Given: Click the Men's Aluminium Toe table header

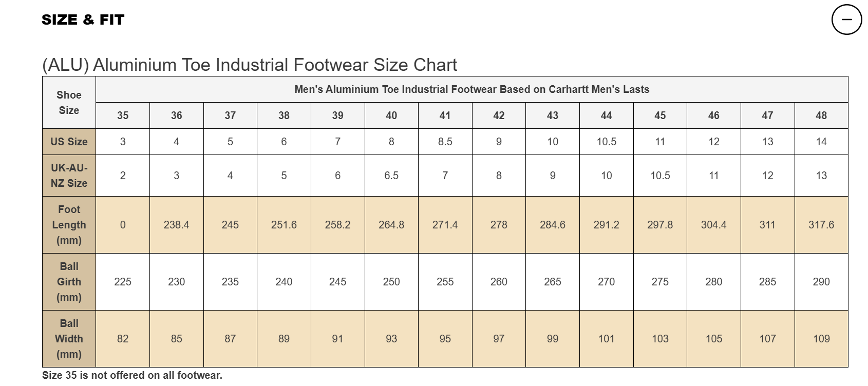Looking at the screenshot, I should [x=471, y=89].
